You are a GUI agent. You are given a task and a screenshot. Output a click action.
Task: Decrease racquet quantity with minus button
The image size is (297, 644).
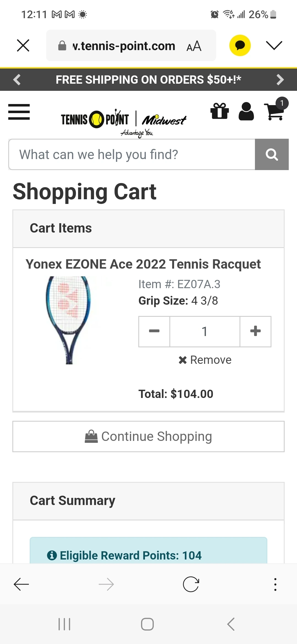tap(154, 331)
